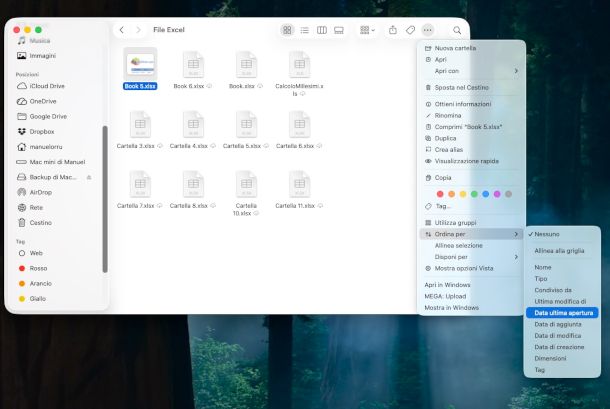Select the Cartella 10.xlsx file
The image size is (610, 409).
[246, 193]
